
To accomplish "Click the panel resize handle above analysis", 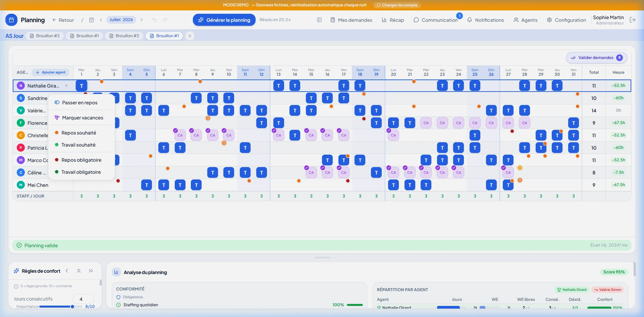I will pyautogui.click(x=322, y=258).
